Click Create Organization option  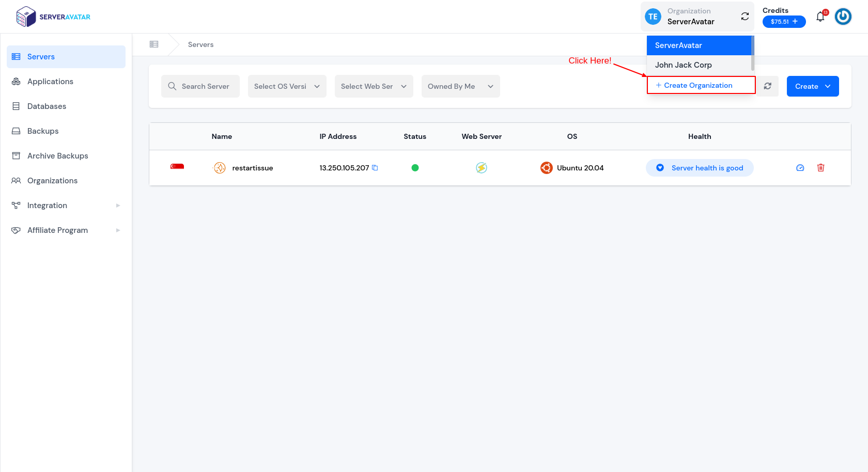pos(701,85)
